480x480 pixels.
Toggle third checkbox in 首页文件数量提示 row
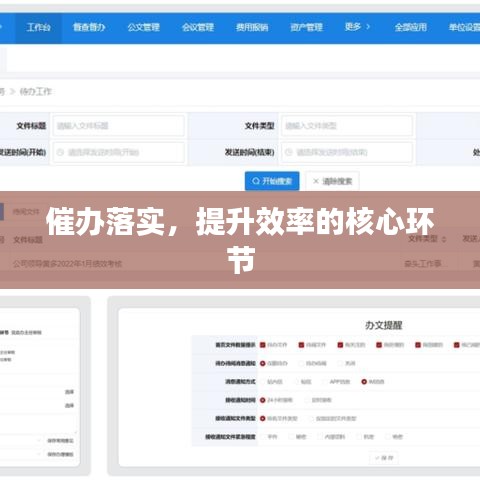pos(340,345)
